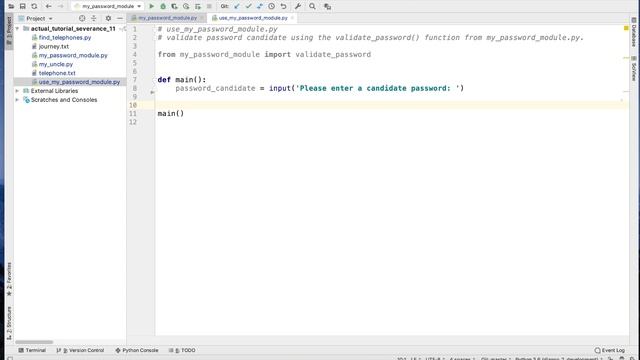This screenshot has height=360, width=640.
Task: Toggle the Database tool window on the right
Action: 633,32
